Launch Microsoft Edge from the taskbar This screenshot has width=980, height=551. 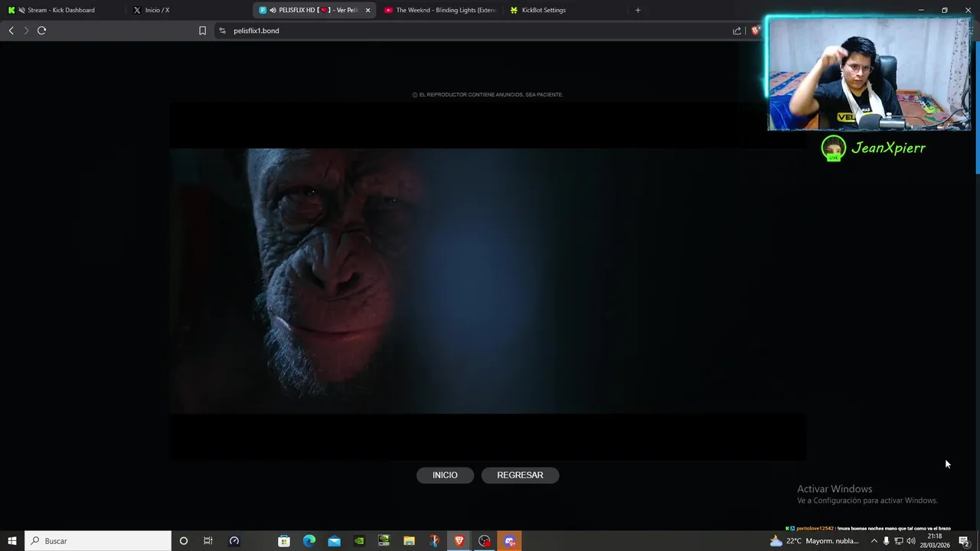[309, 541]
